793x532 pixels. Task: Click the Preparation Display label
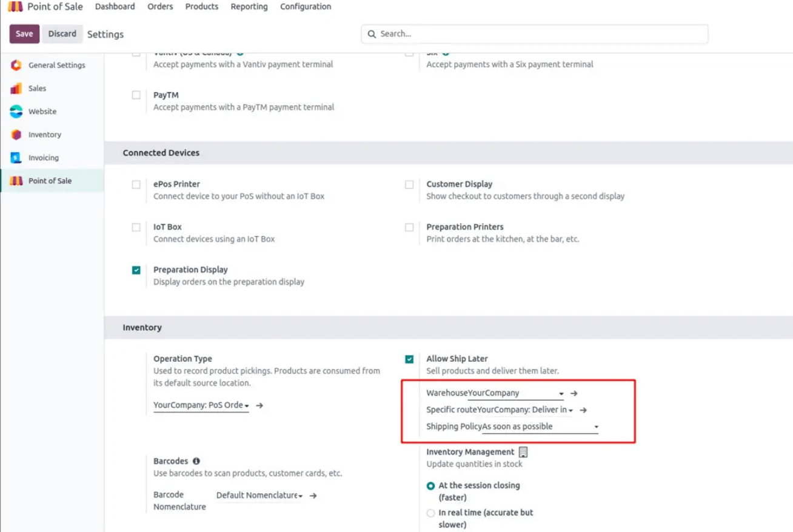coord(190,270)
